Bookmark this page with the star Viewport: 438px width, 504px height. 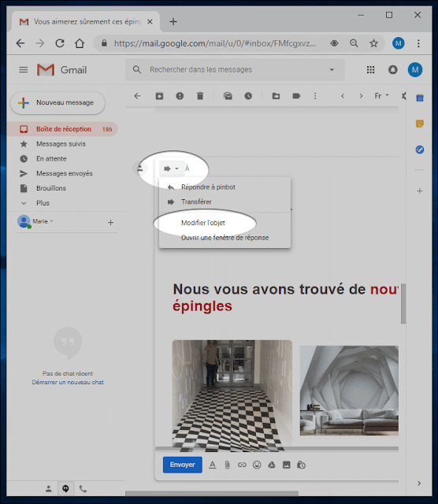click(x=373, y=43)
